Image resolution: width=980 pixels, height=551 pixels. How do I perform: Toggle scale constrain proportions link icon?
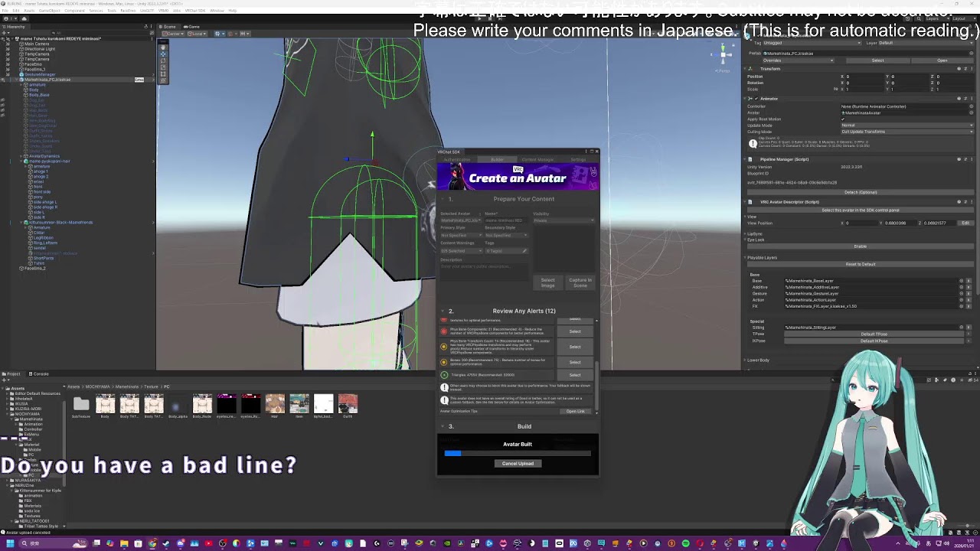pyautogui.click(x=835, y=89)
